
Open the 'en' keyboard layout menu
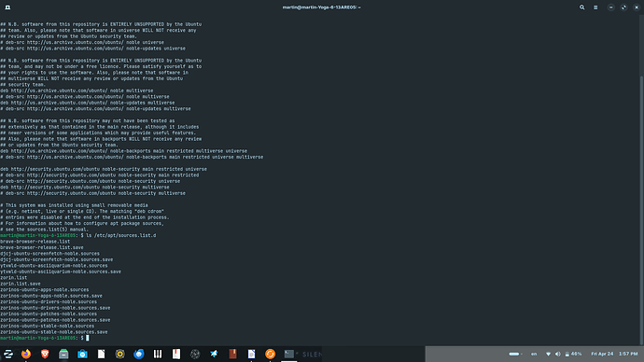pos(534,354)
